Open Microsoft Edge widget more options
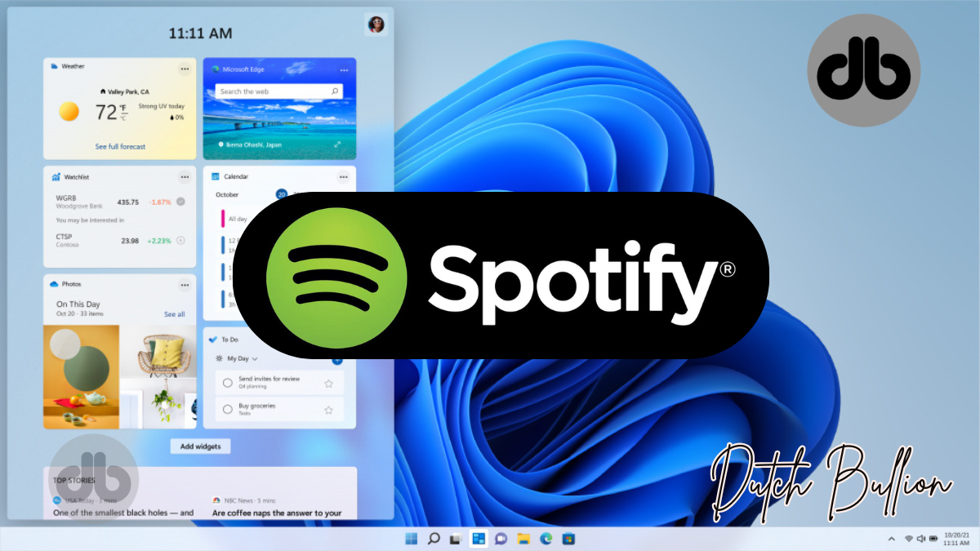This screenshot has height=551, width=980. tap(345, 70)
